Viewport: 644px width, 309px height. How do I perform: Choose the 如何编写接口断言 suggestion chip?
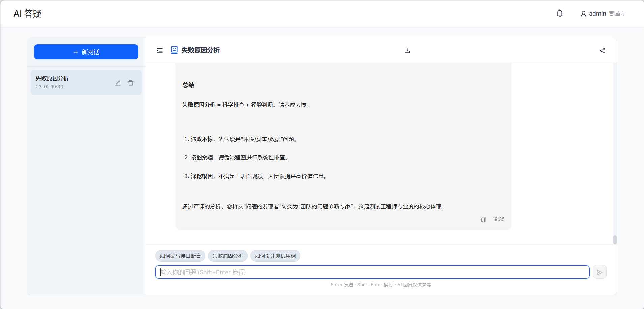click(x=180, y=256)
